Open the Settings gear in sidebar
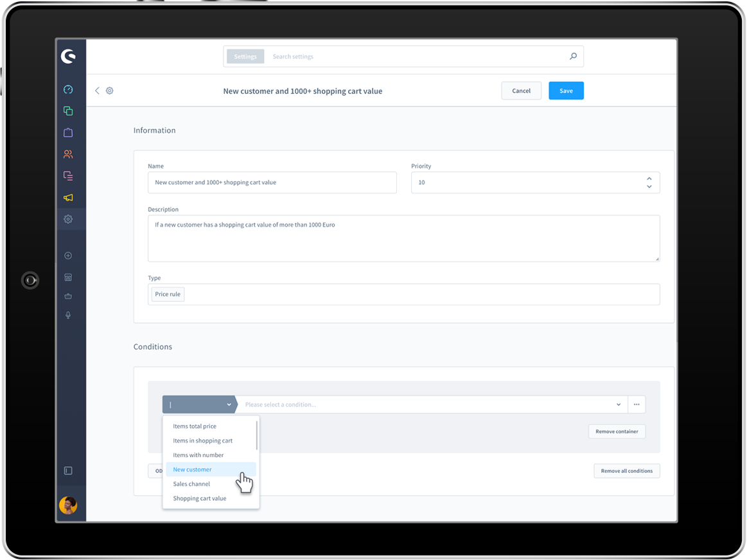747x560 pixels. pos(68,219)
